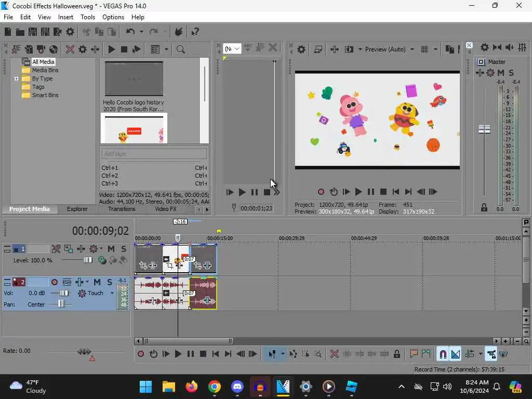
Task: Open the Tools menu
Action: click(87, 17)
